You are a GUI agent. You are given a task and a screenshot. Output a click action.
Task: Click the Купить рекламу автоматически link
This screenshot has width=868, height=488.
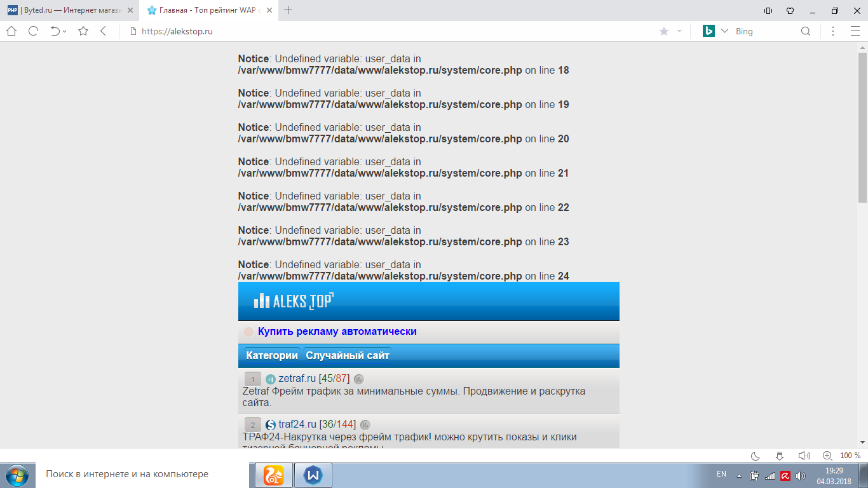click(337, 331)
